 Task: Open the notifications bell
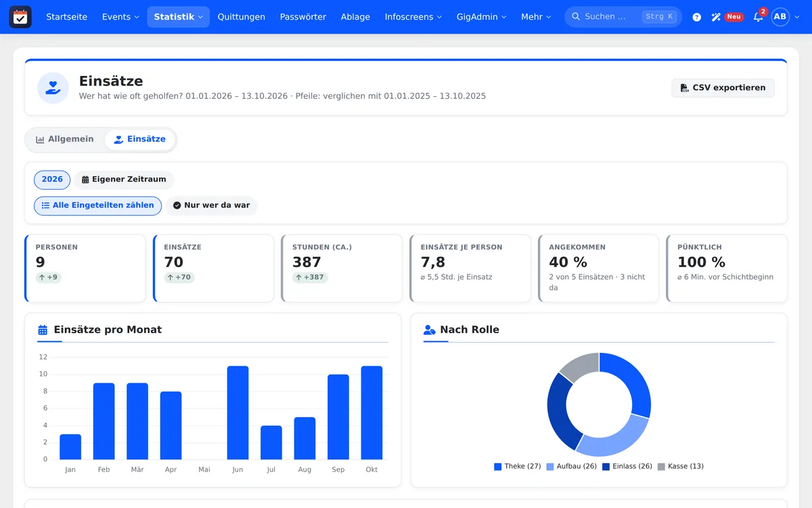click(758, 17)
